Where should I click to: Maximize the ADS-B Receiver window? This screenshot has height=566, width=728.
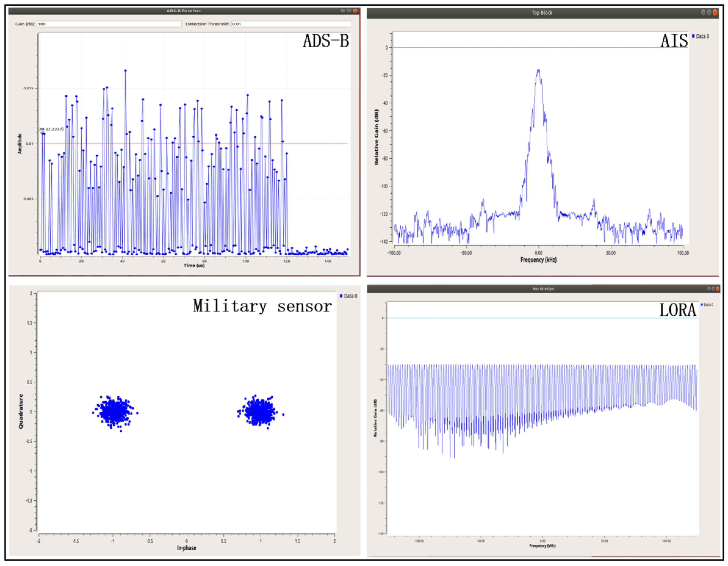pyautogui.click(x=349, y=11)
